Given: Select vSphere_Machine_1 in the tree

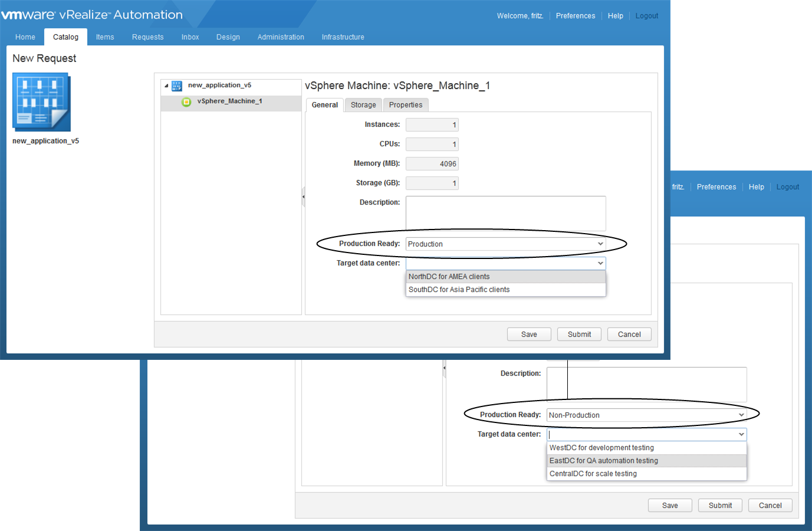Looking at the screenshot, I should (x=231, y=101).
